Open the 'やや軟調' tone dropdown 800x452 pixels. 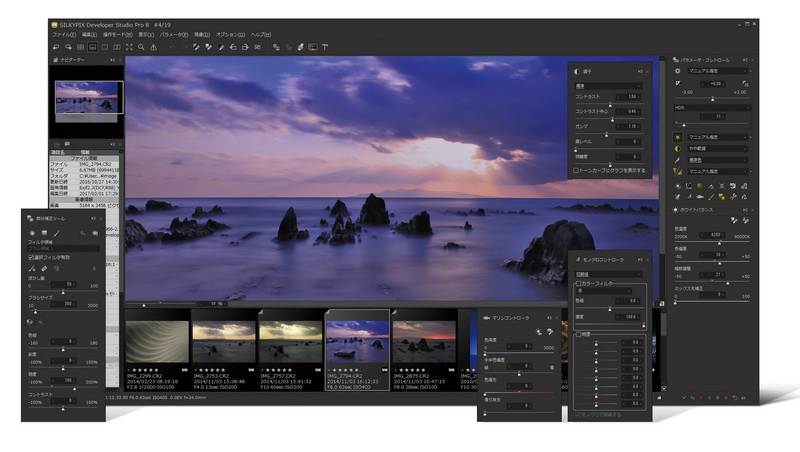(x=717, y=148)
